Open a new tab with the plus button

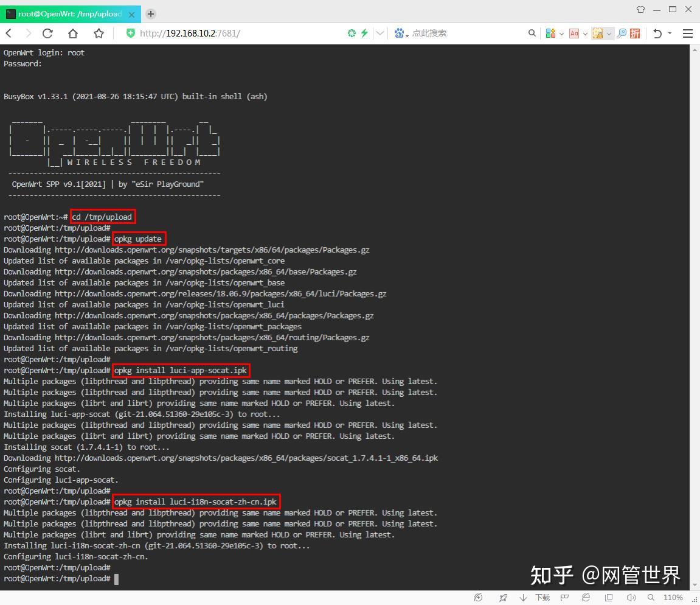[x=150, y=13]
